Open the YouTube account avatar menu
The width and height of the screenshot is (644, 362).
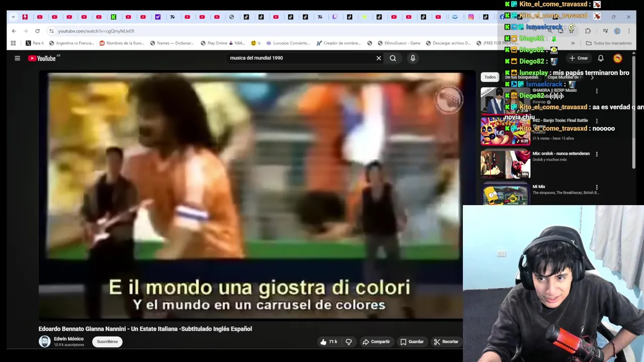[617, 58]
